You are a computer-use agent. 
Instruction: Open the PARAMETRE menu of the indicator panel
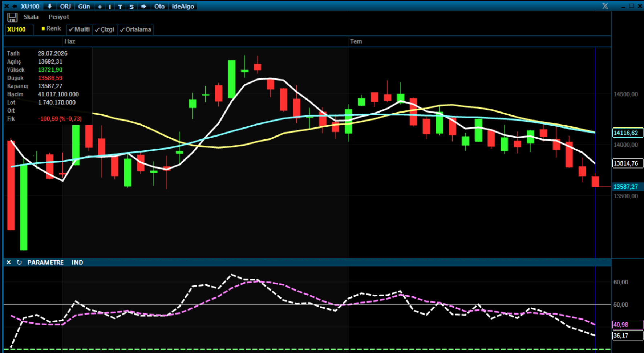tap(45, 263)
